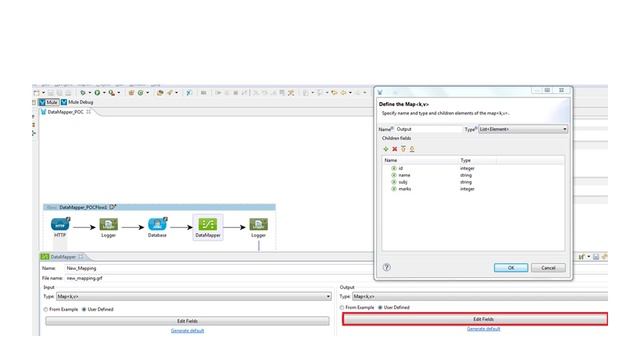Select Output From Example radio button
This screenshot has height=360, width=640.
pyautogui.click(x=342, y=307)
